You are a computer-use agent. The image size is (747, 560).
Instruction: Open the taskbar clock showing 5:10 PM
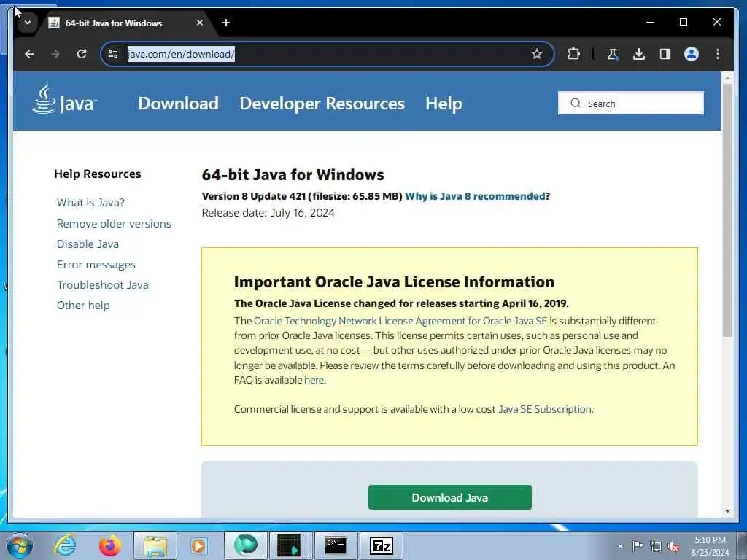coord(710,546)
